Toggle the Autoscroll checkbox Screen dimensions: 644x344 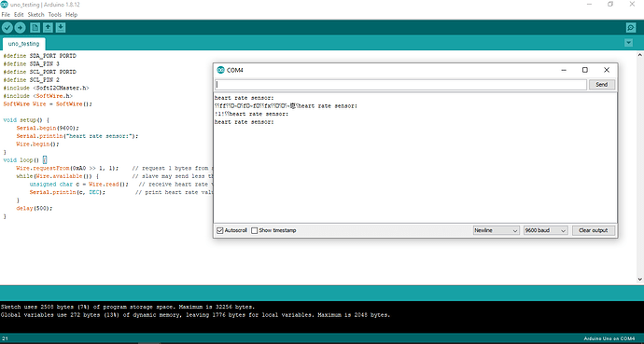coord(220,230)
